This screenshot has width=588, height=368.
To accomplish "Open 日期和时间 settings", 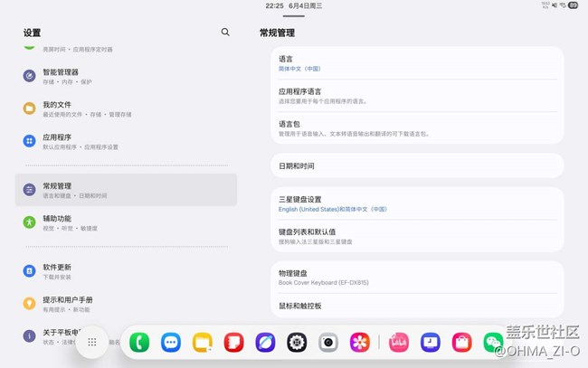I will [416, 166].
